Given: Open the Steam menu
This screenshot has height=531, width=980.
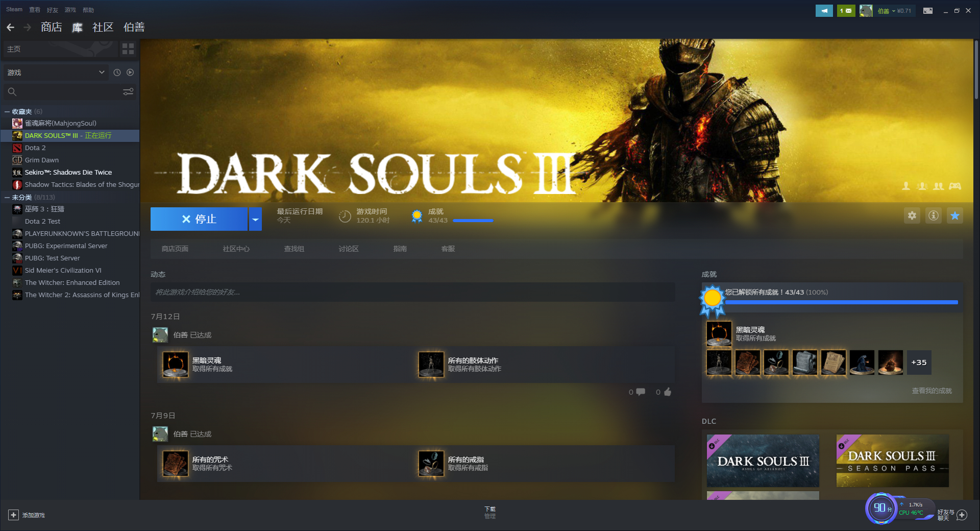Looking at the screenshot, I should point(14,10).
